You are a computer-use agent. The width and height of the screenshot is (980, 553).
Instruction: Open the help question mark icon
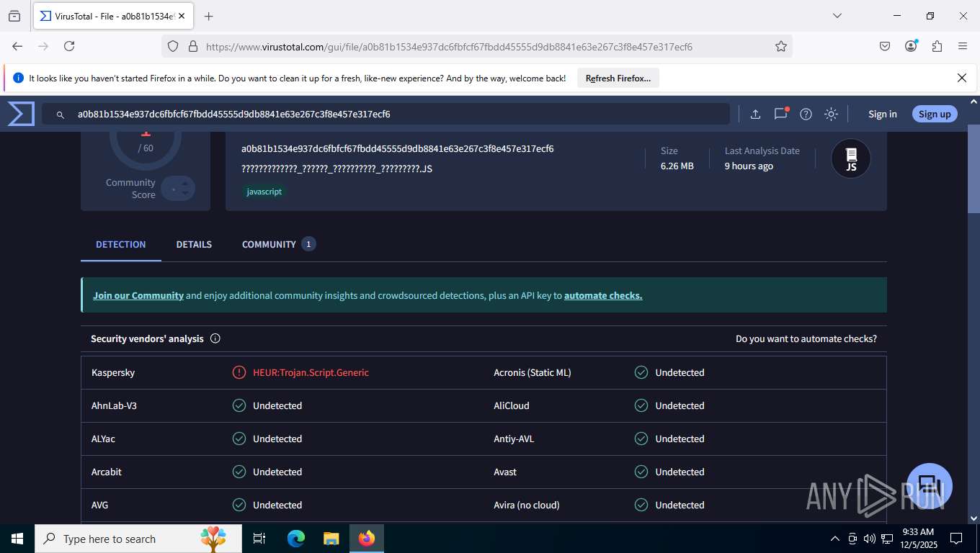click(x=806, y=114)
